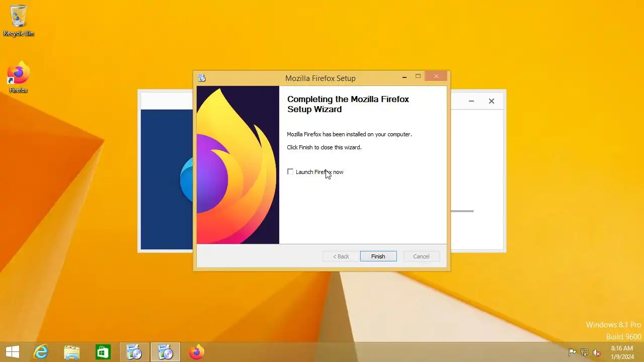Click the blue logo panel in background window
This screenshot has width=644, height=362.
tap(167, 179)
